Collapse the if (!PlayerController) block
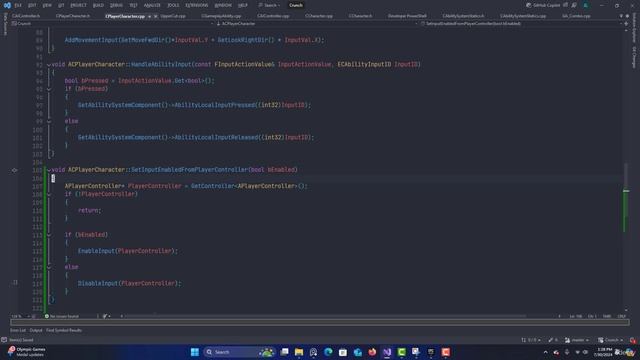Viewport: 640px width, 360px height. [x=49, y=194]
